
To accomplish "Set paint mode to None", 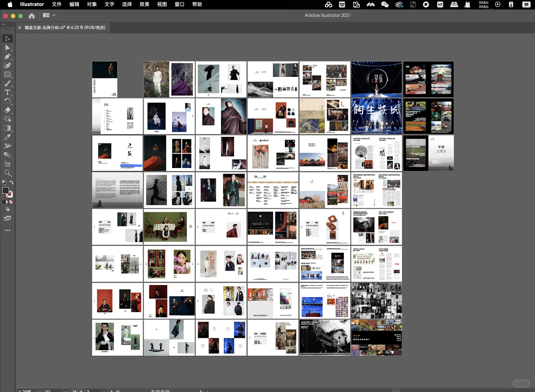I will [11, 202].
